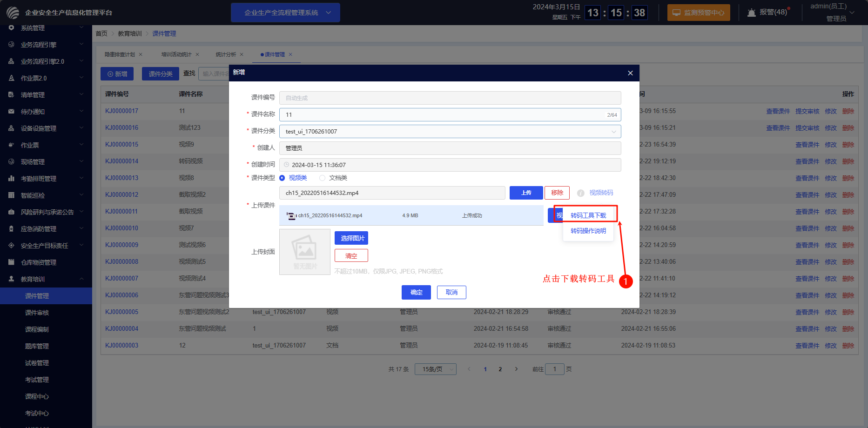Viewport: 868px width, 428px height.
Task: Open the 15条/页 page size dropdown
Action: point(436,369)
